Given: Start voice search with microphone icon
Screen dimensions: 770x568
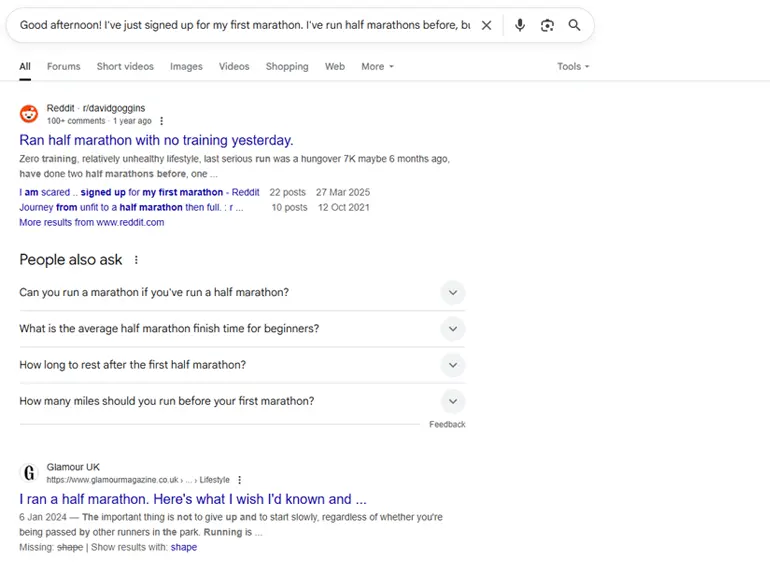Looking at the screenshot, I should click(x=520, y=25).
